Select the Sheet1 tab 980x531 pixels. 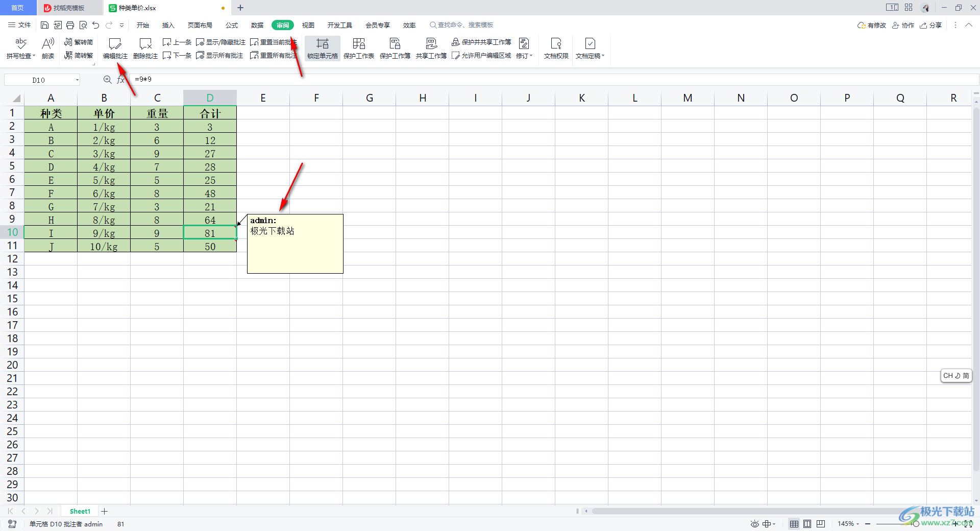tap(80, 511)
